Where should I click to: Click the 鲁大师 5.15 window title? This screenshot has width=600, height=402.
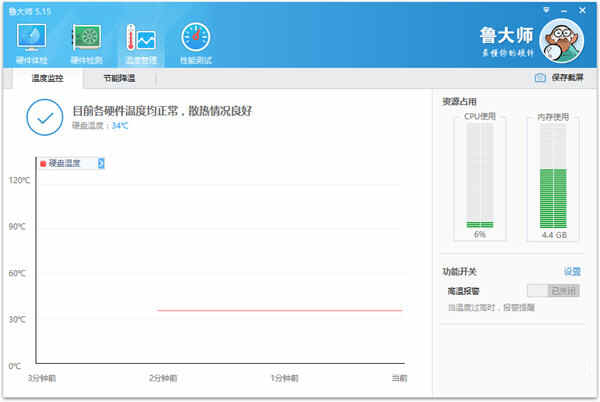(30, 11)
